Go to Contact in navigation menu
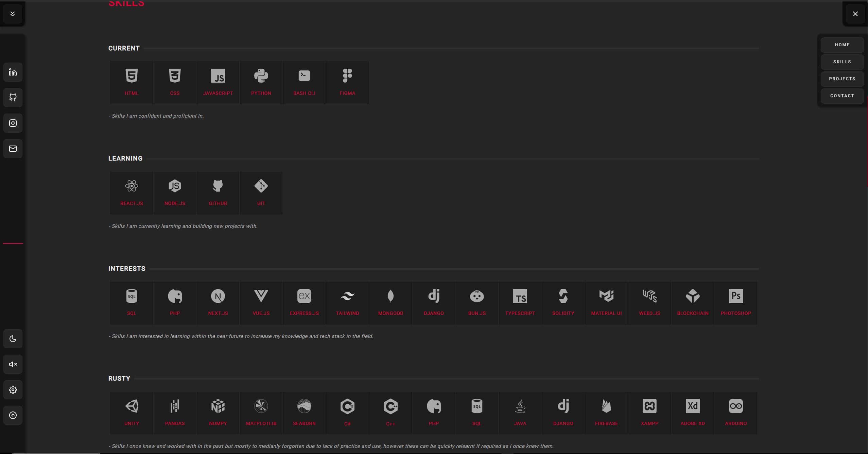The width and height of the screenshot is (868, 454). (842, 96)
